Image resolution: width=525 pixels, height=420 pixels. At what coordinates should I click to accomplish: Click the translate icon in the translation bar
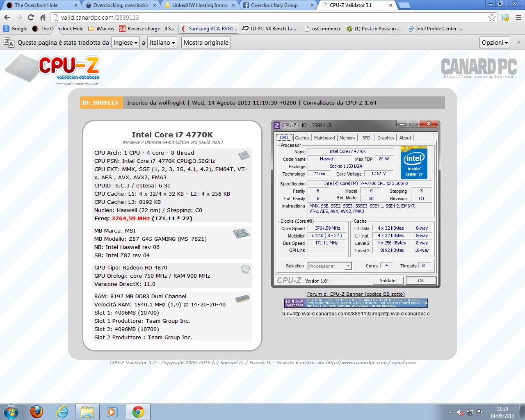[9, 43]
